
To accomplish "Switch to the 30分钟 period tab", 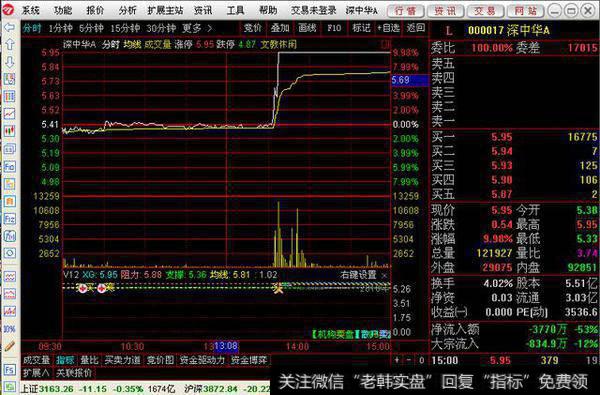I will point(161,28).
